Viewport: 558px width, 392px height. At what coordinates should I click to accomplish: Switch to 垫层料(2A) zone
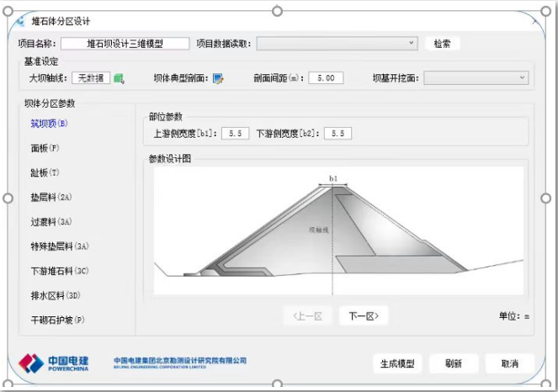point(50,198)
